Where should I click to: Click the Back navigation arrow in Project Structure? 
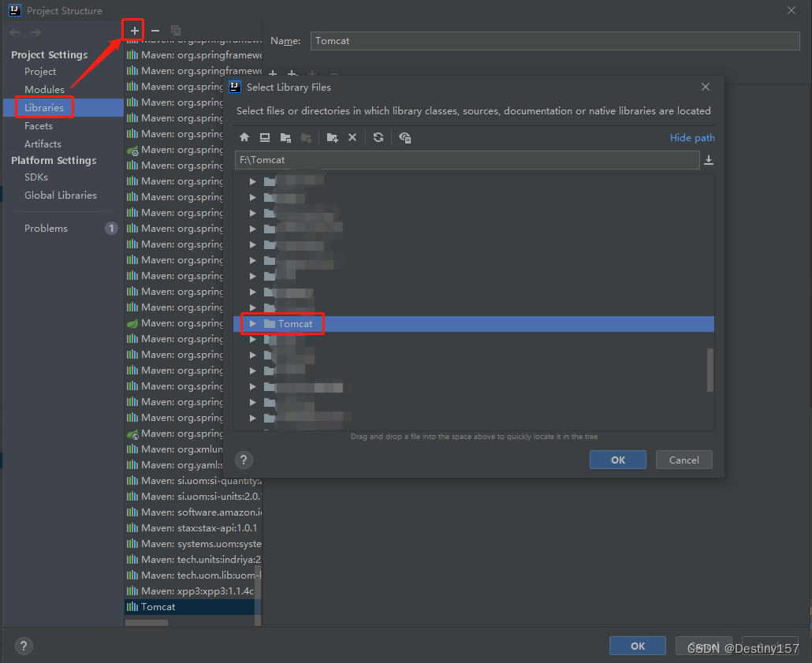point(14,32)
